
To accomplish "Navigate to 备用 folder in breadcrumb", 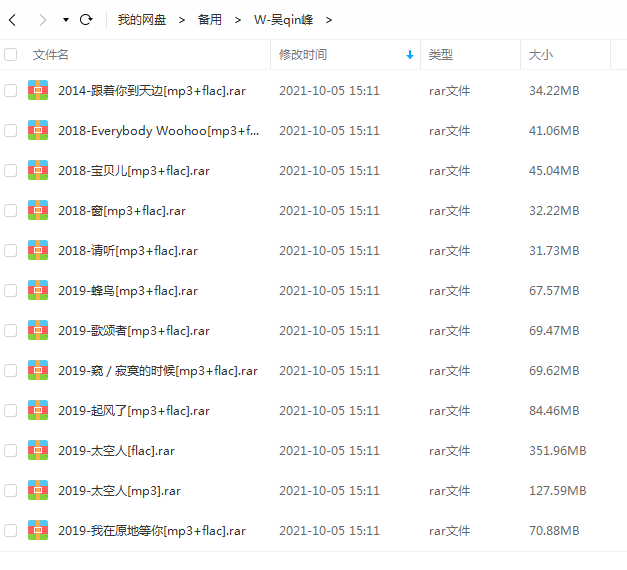I will click(x=210, y=20).
